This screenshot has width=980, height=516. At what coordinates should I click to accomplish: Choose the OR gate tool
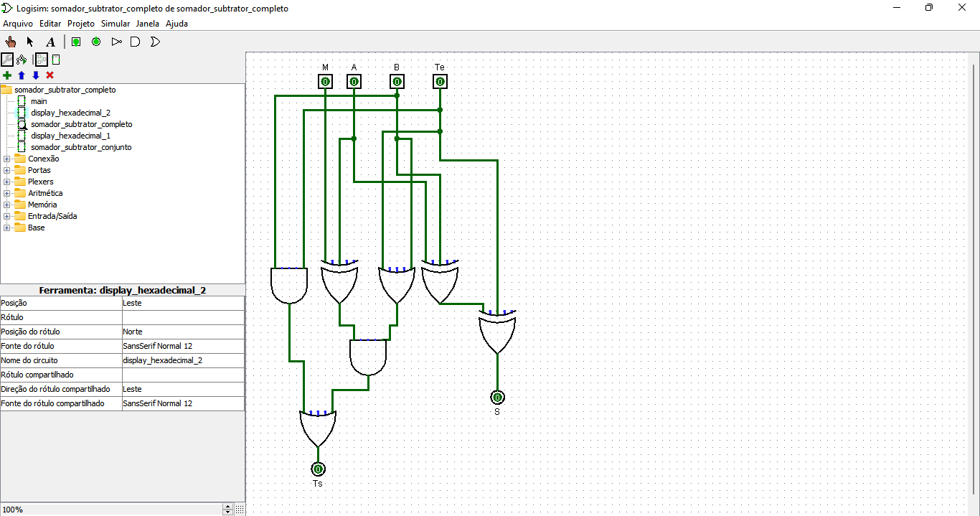(155, 42)
